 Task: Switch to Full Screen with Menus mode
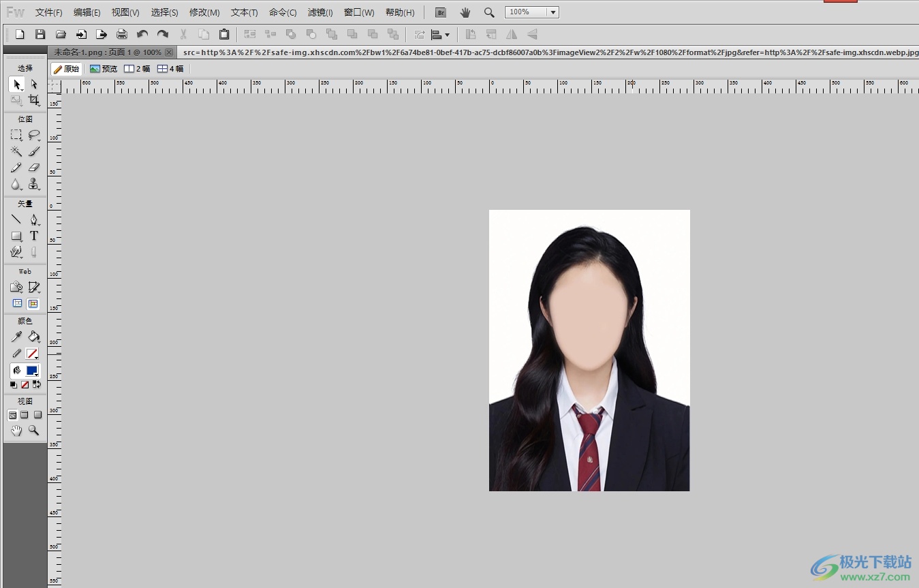[25, 415]
